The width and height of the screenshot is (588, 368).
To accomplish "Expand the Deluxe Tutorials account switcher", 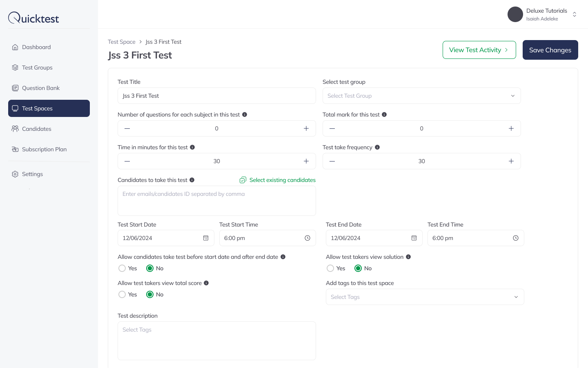I will pyautogui.click(x=574, y=14).
